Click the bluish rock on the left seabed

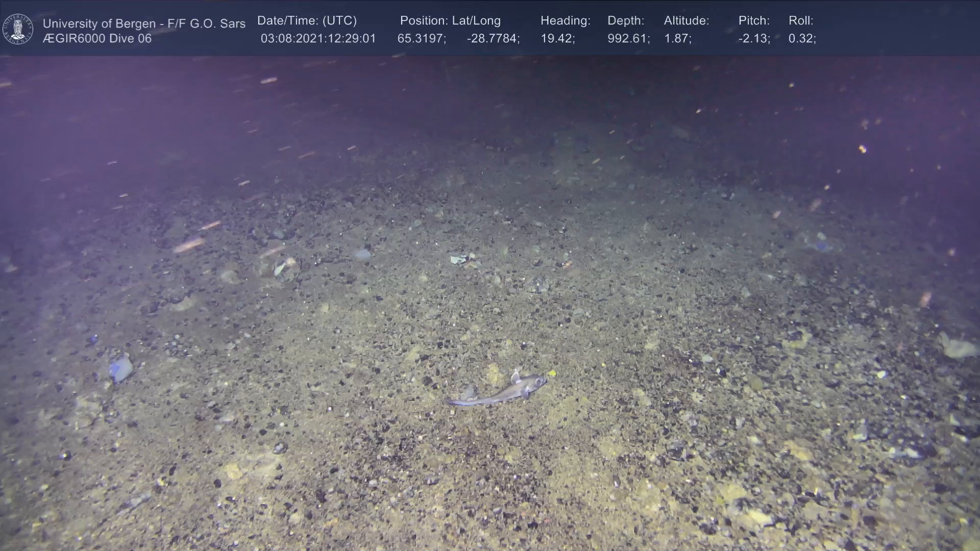121,368
